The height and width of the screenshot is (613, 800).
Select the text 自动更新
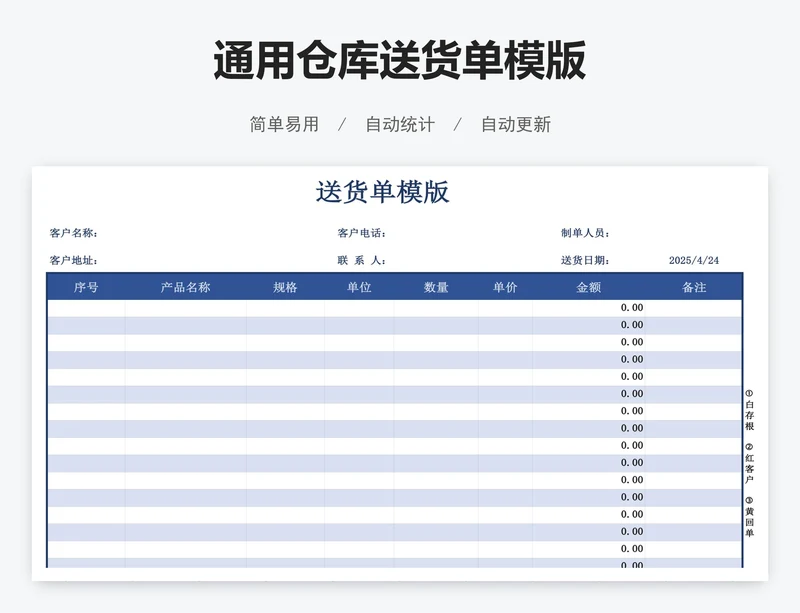pos(516,125)
